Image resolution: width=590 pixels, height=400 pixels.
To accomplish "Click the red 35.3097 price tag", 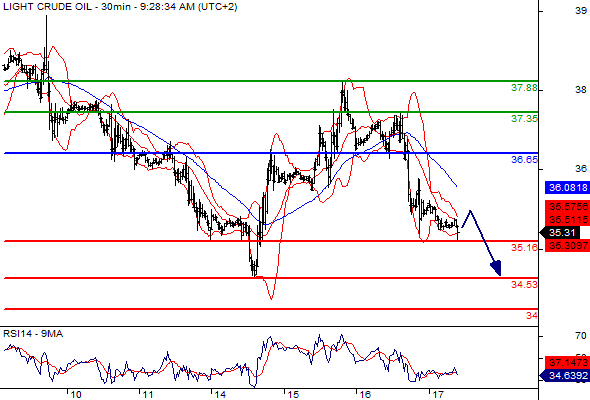I will (x=567, y=246).
